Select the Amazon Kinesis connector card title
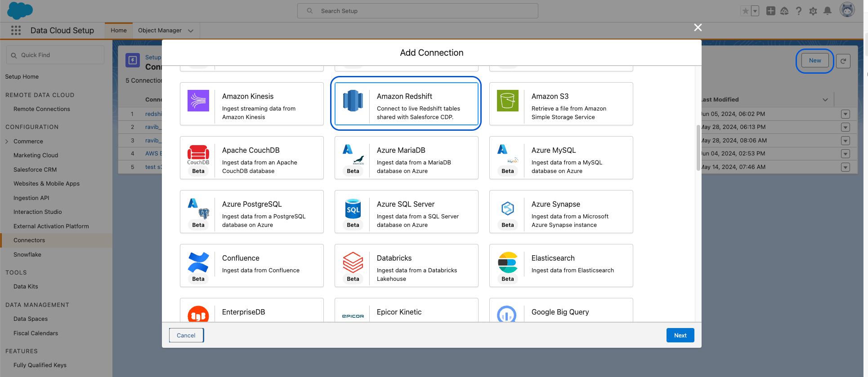Viewport: 868px width, 377px height. [248, 97]
